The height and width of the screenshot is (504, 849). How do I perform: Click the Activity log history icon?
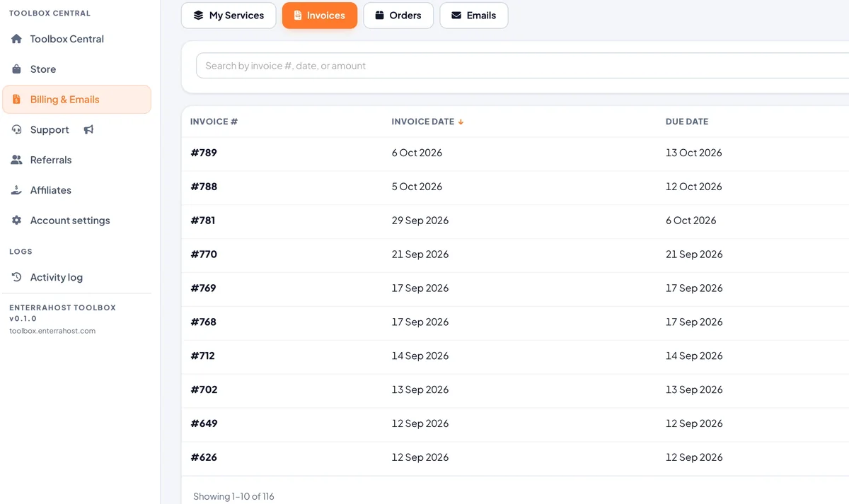click(x=16, y=277)
